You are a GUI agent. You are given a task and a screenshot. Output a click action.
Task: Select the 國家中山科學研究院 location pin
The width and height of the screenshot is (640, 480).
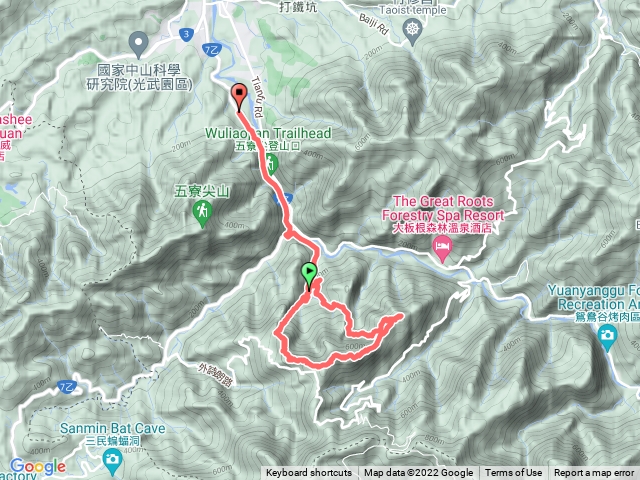click(x=138, y=44)
